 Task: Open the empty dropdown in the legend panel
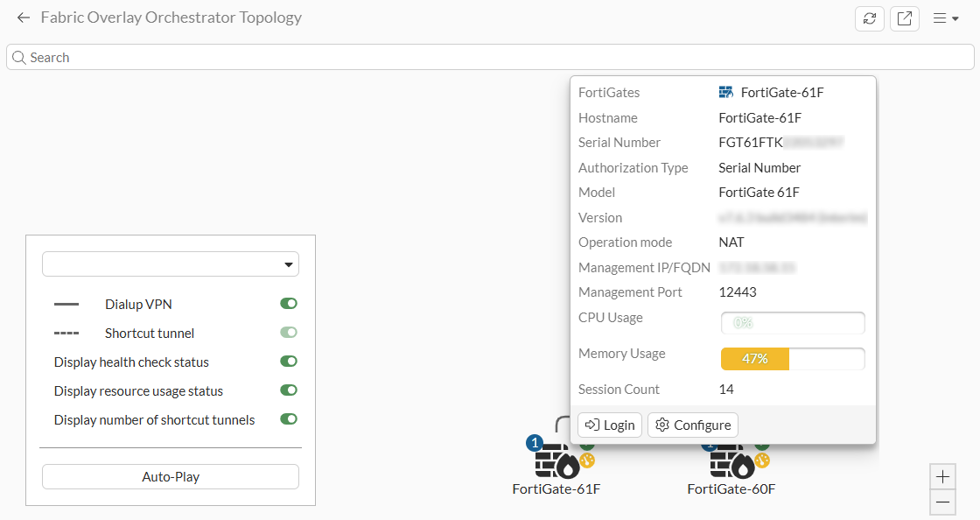point(171,264)
